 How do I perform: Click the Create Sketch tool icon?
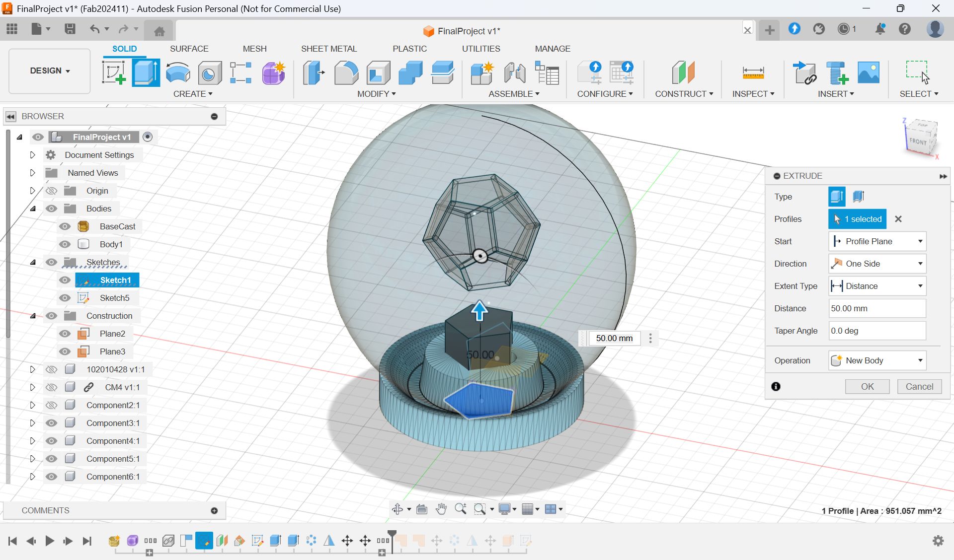[x=114, y=72]
